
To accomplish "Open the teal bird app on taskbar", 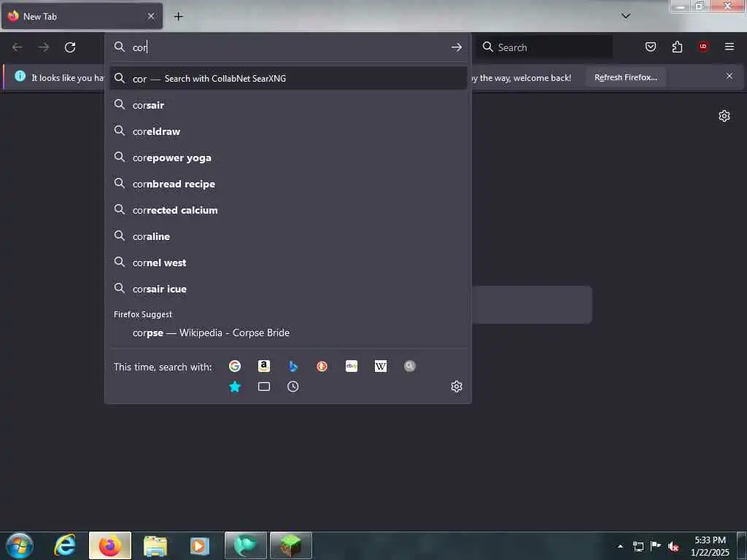I will [x=245, y=545].
